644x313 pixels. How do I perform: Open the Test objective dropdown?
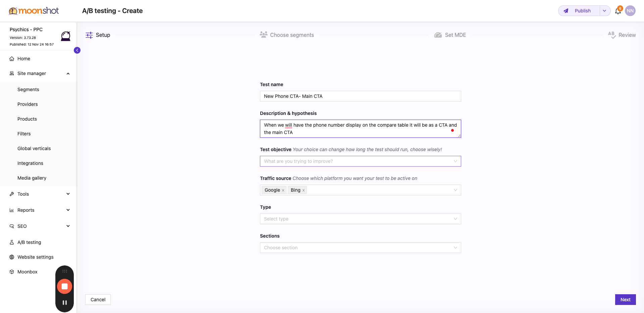click(x=361, y=161)
